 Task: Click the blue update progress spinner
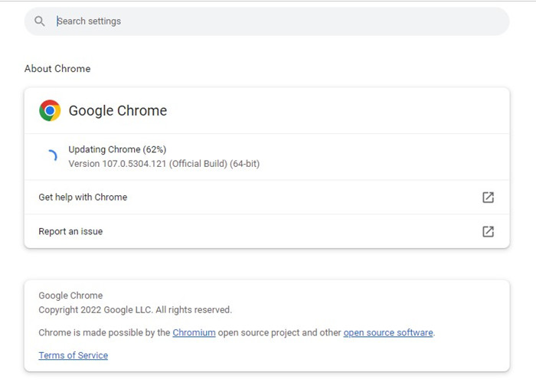click(52, 155)
